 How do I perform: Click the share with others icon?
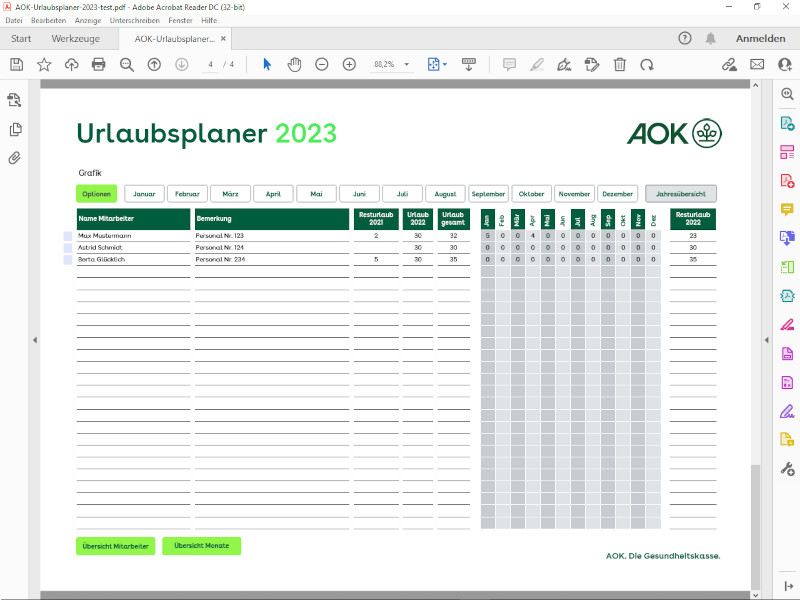pyautogui.click(x=785, y=64)
